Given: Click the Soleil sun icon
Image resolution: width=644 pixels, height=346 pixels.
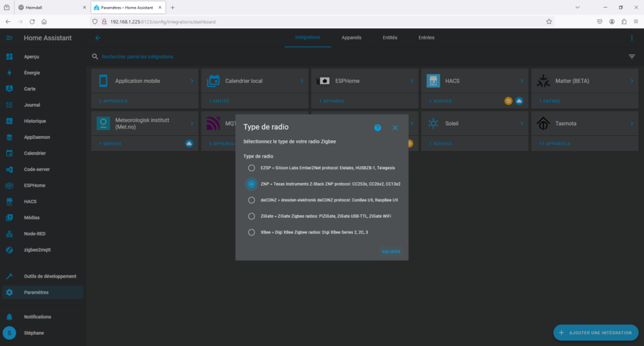Looking at the screenshot, I should [433, 123].
